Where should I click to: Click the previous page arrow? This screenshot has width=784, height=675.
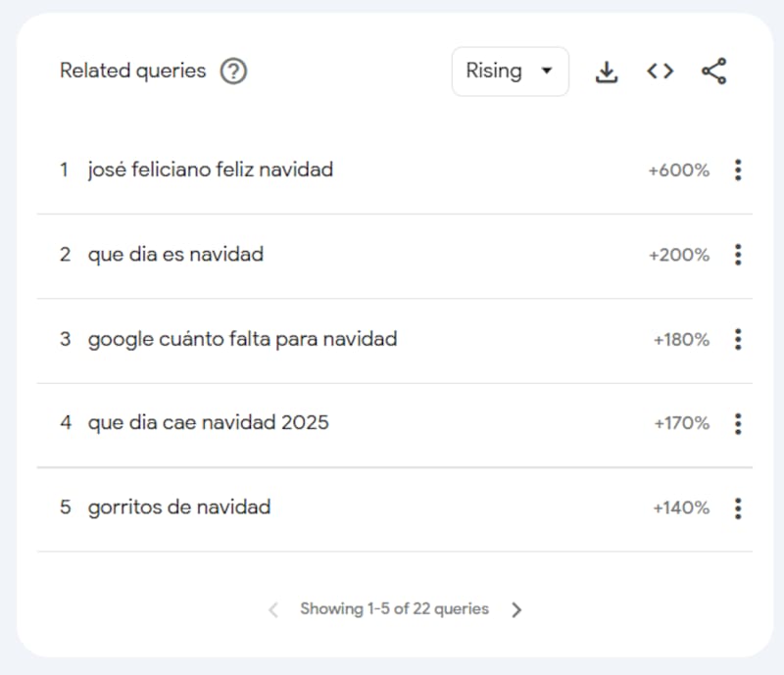point(271,608)
